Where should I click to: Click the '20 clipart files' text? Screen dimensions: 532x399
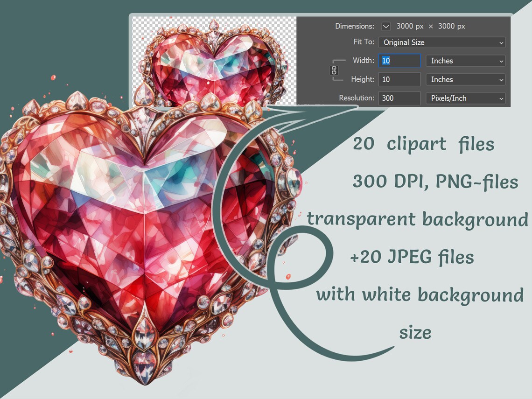tap(423, 144)
